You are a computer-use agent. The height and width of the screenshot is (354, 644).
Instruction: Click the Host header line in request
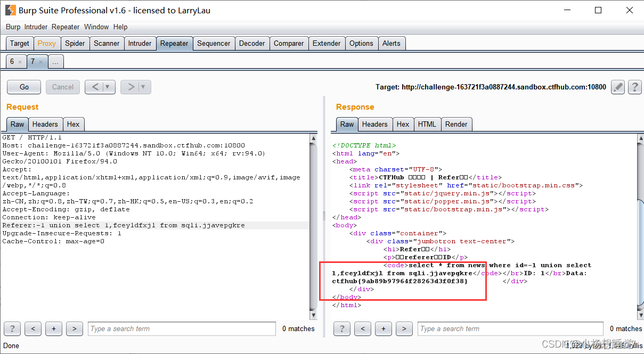124,145
